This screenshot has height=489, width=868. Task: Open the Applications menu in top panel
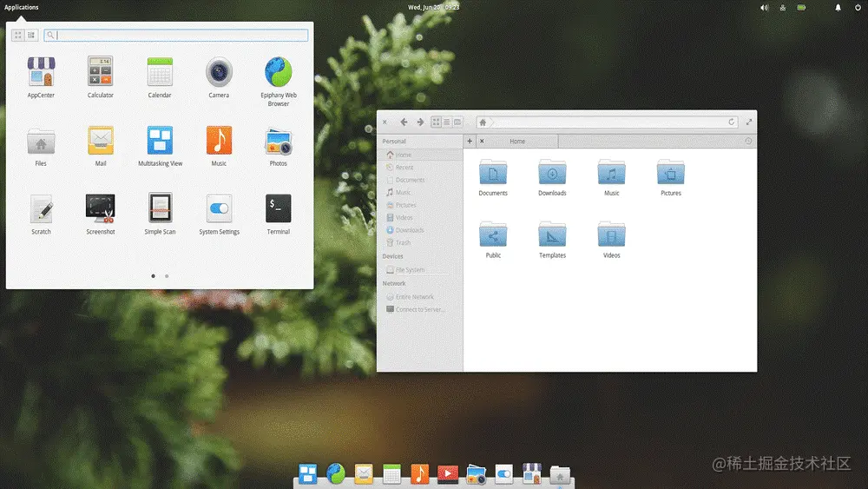click(22, 7)
